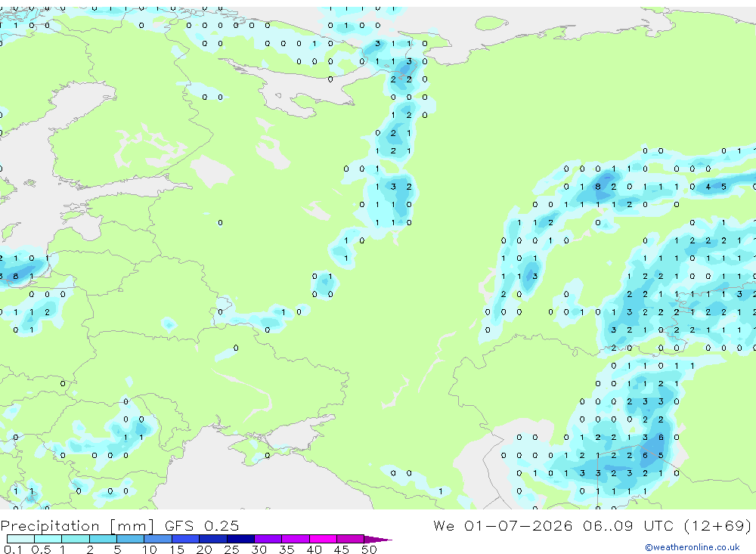Select the 45–50 mm legend swatch
The width and height of the screenshot is (756, 554).
pyautogui.click(x=351, y=539)
